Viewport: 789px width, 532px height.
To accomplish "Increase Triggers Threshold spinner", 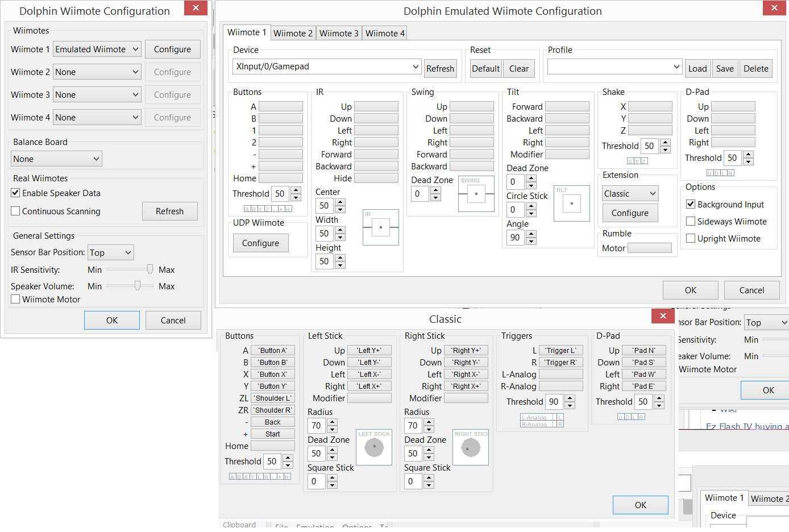I will 570,398.
